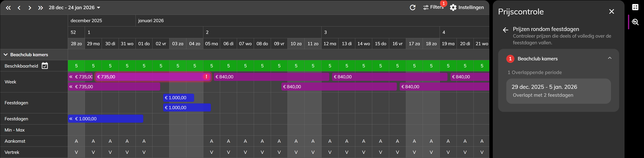Viewport: 644px width, 158px height.
Task: Click the 21 wo day header
Action: (482, 44)
